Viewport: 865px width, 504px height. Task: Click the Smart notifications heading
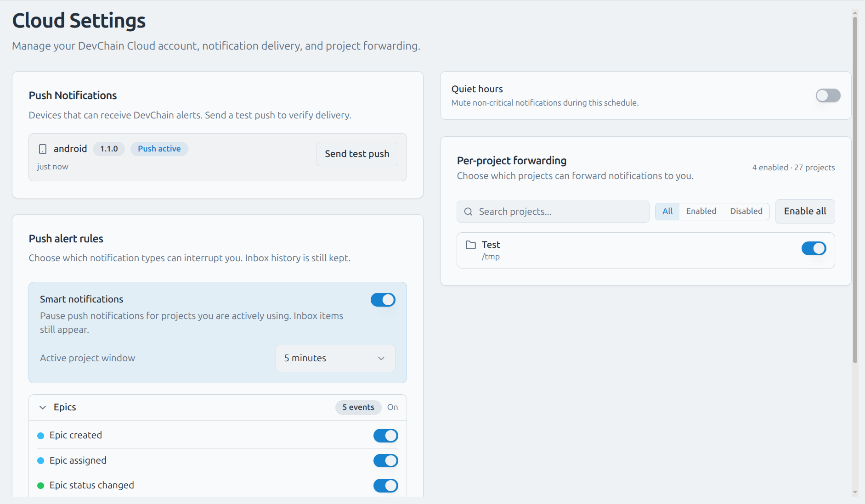pyautogui.click(x=81, y=299)
